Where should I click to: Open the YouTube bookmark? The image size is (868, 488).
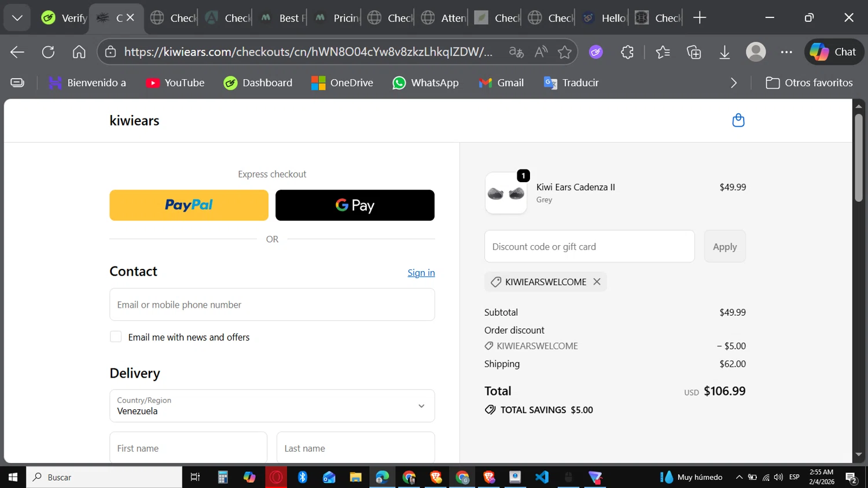(175, 83)
